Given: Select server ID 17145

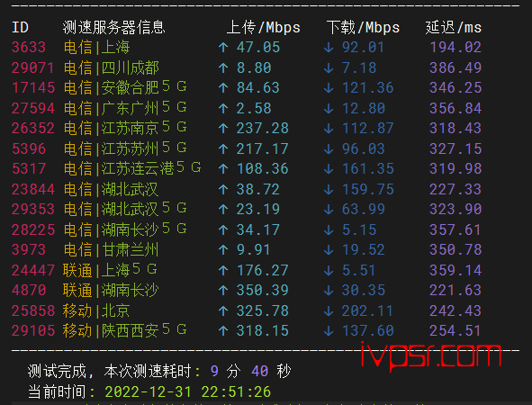Looking at the screenshot, I should (33, 88).
